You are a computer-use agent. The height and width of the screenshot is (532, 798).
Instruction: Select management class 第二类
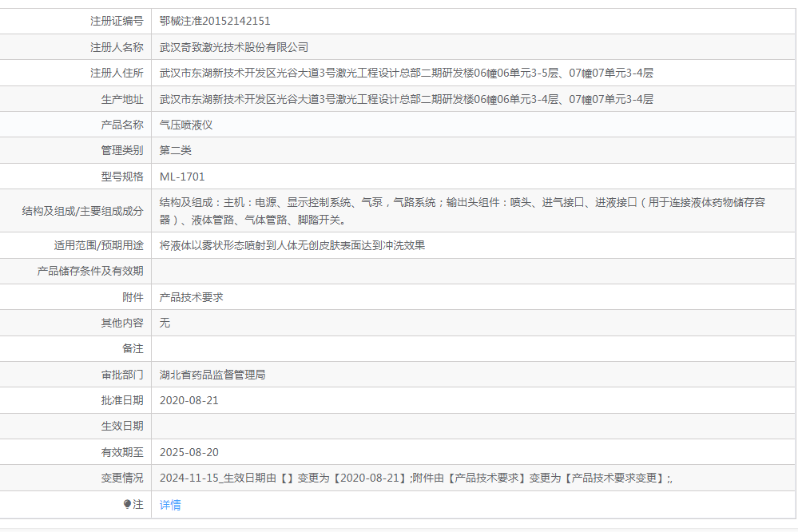pos(175,150)
